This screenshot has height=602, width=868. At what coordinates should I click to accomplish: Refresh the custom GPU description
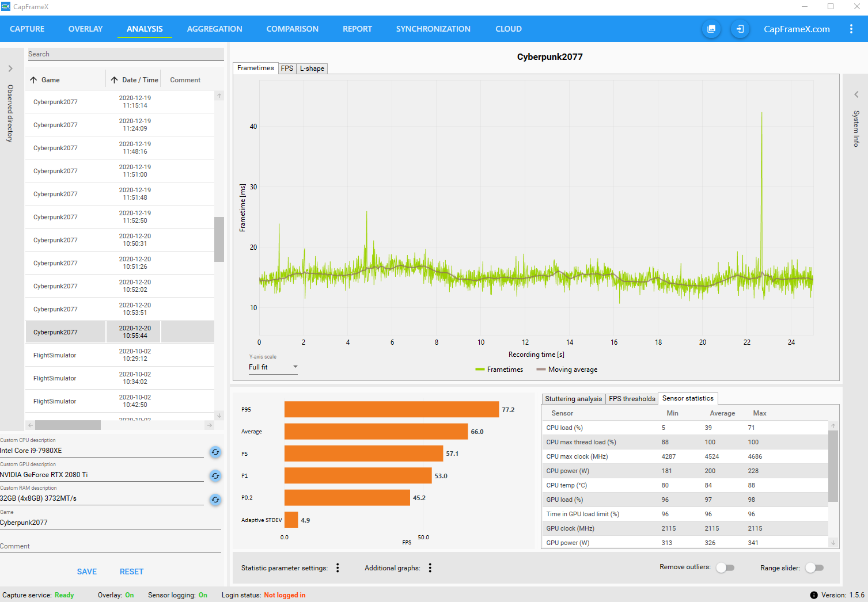(x=215, y=475)
